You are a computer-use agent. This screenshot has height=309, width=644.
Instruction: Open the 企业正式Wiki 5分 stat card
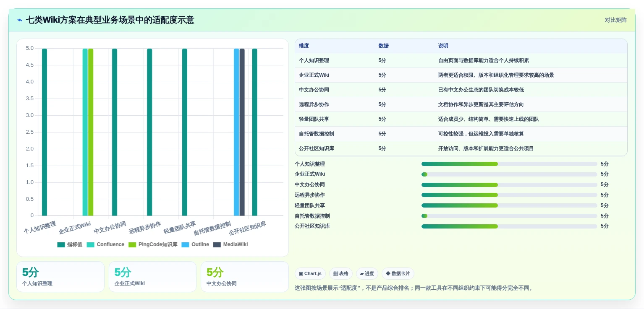coord(152,277)
